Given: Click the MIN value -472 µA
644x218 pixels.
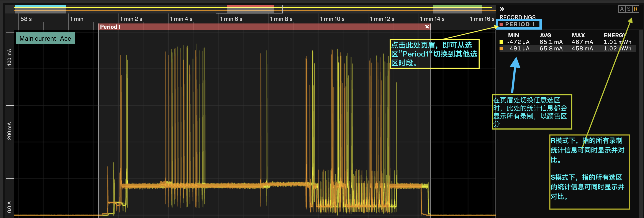Looking at the screenshot, I should tap(518, 42).
